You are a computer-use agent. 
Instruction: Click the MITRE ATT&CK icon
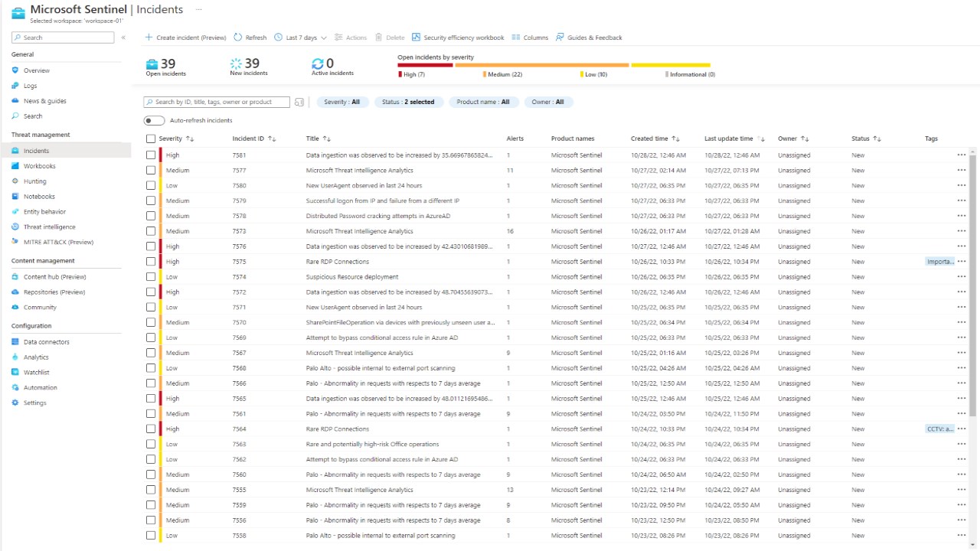click(x=15, y=243)
